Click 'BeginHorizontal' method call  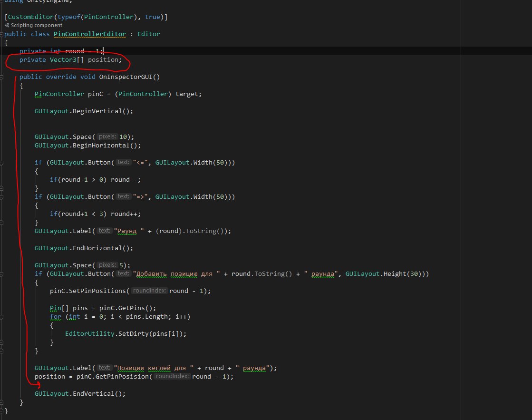pos(101,146)
